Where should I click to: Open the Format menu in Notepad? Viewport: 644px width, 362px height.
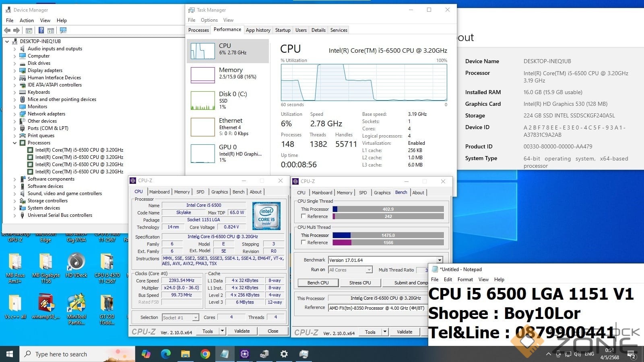[465, 280]
